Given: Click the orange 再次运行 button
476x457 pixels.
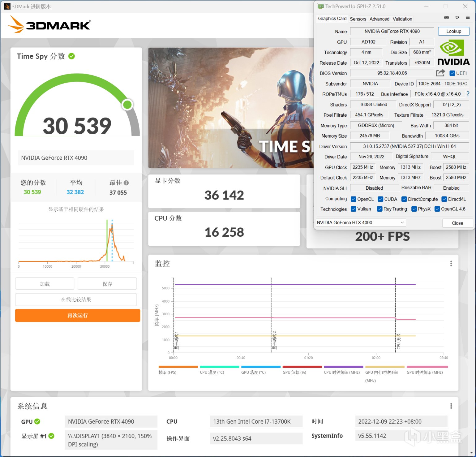Looking at the screenshot, I should tap(78, 315).
